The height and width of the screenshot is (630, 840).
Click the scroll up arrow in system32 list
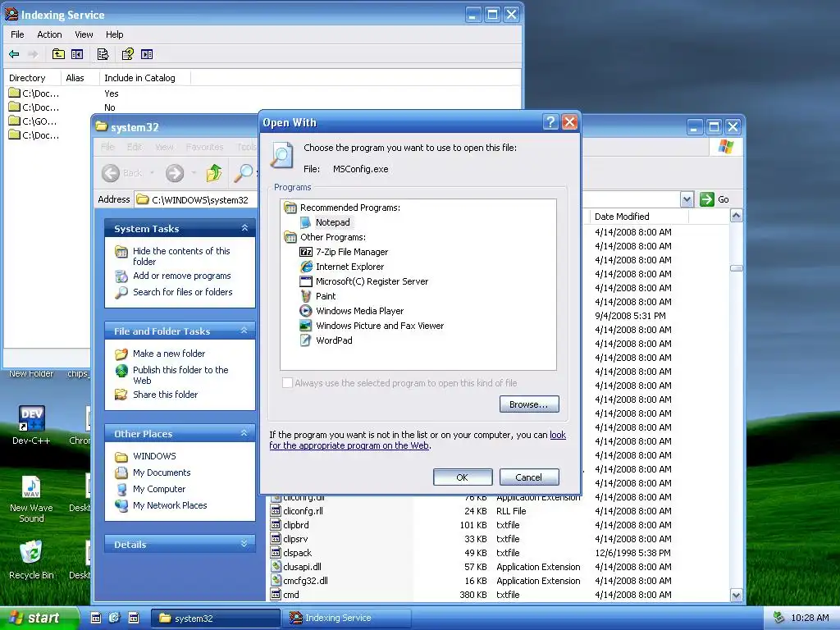[736, 216]
